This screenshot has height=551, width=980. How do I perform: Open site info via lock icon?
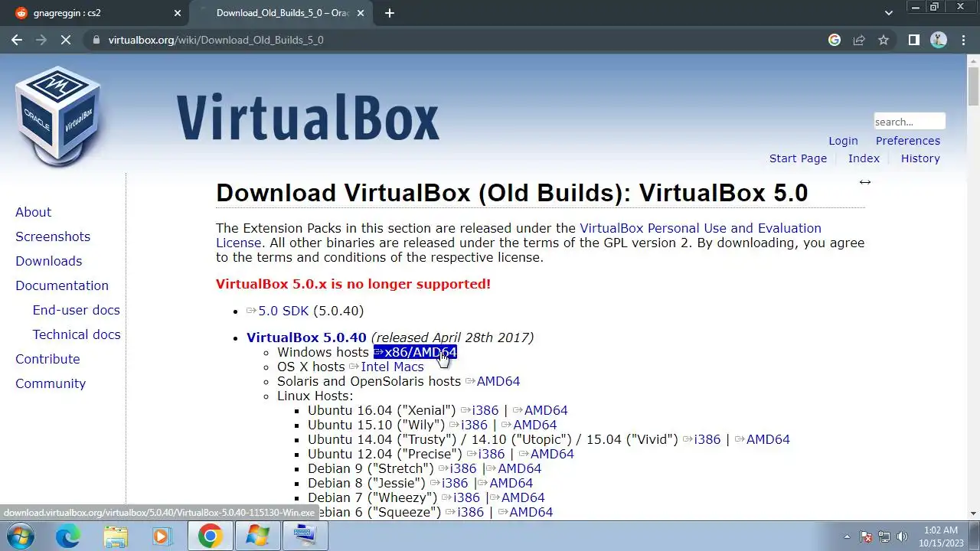pos(96,40)
